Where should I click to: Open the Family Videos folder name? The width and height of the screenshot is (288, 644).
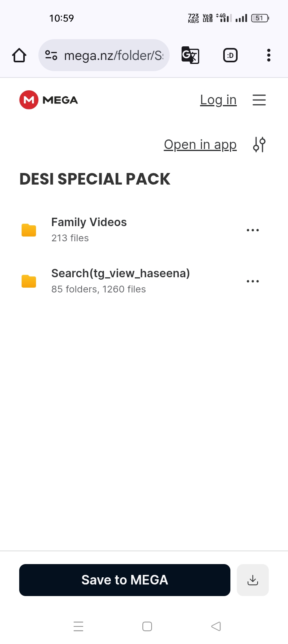[x=89, y=222]
